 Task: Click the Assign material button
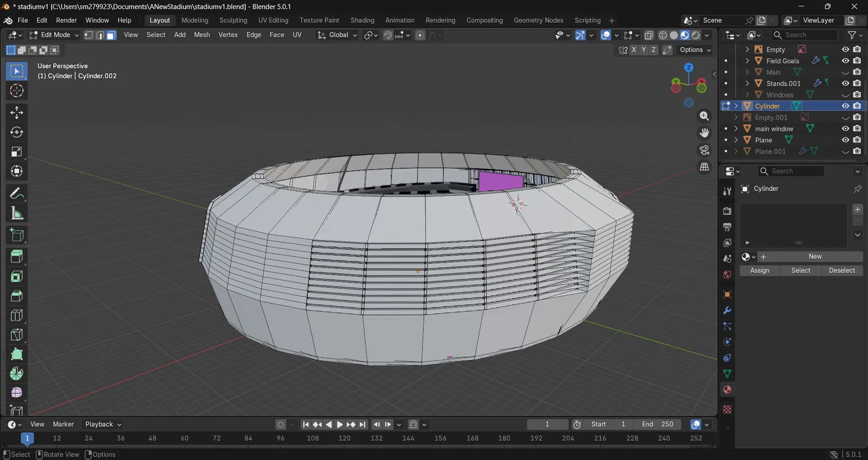pos(759,271)
